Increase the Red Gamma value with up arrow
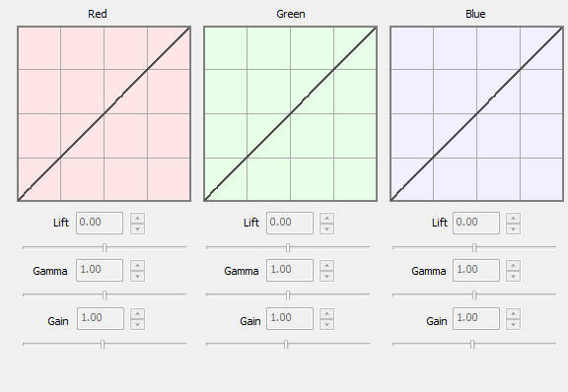The width and height of the screenshot is (568, 392). pos(138,266)
